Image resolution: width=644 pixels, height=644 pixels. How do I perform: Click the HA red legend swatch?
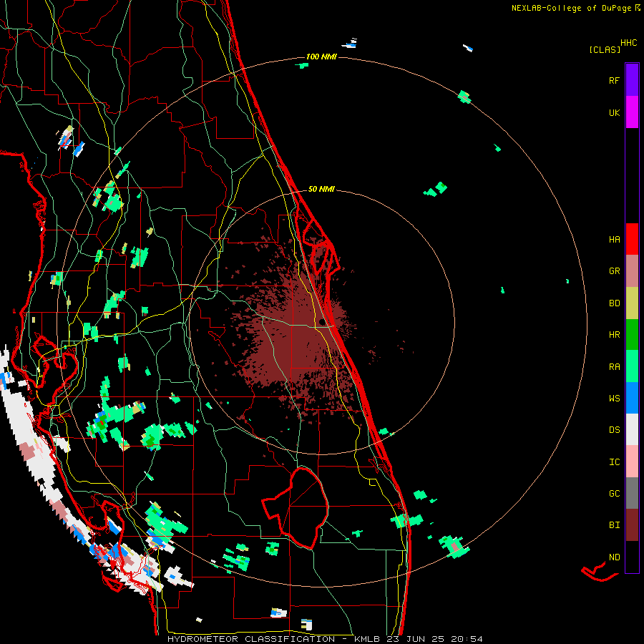tap(632, 239)
